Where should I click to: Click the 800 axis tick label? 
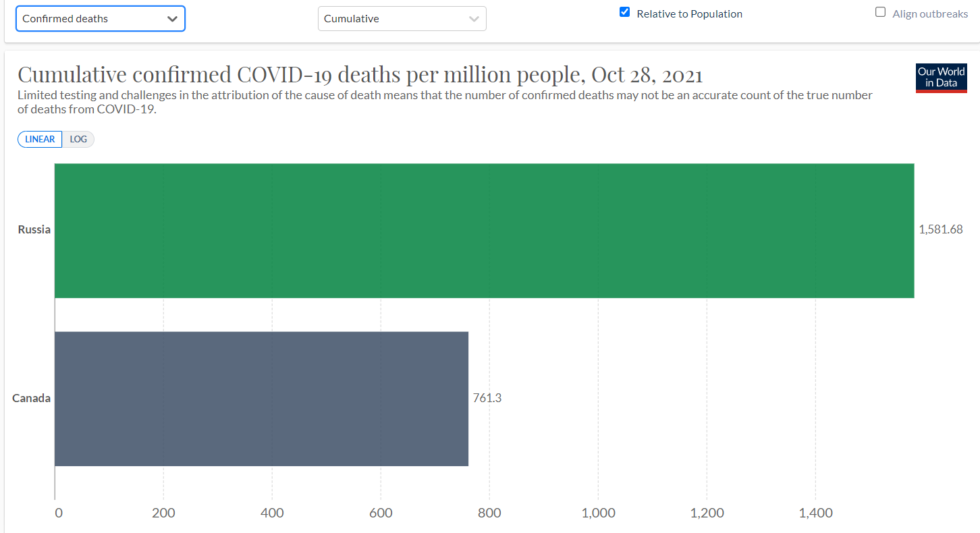pyautogui.click(x=489, y=513)
